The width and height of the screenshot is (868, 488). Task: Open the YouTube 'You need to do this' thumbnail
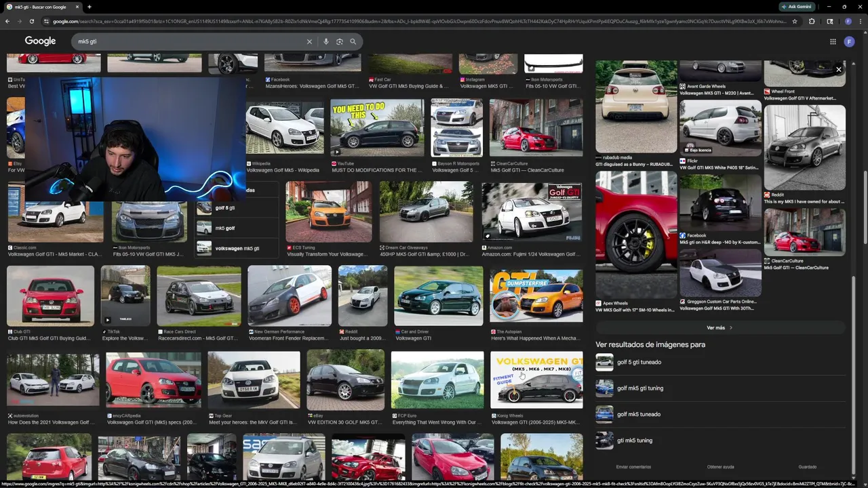tap(377, 127)
